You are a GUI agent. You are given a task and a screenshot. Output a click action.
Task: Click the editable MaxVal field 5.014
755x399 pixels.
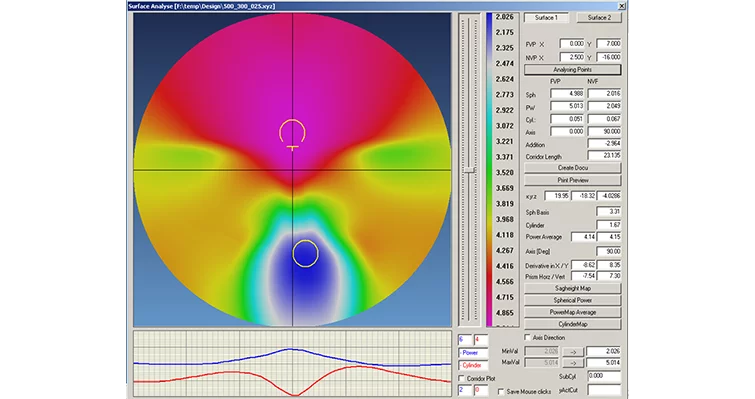[x=604, y=363]
